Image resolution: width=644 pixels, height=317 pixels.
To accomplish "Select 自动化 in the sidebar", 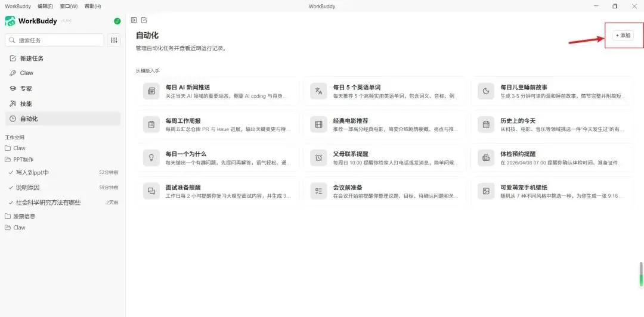I will tap(63, 119).
